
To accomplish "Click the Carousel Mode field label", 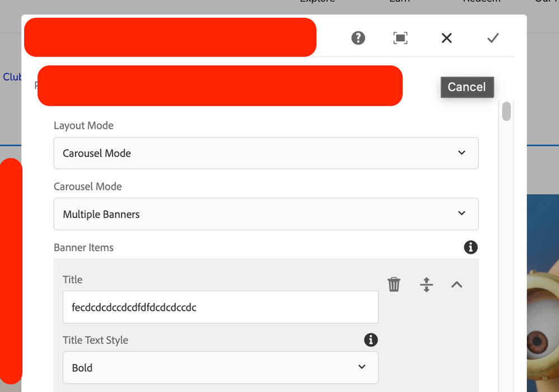I will [87, 186].
